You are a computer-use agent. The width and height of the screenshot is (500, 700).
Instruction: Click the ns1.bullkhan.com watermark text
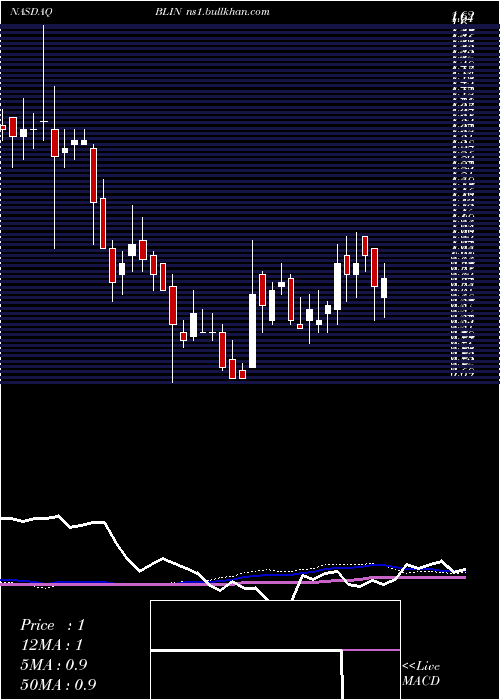tap(227, 12)
